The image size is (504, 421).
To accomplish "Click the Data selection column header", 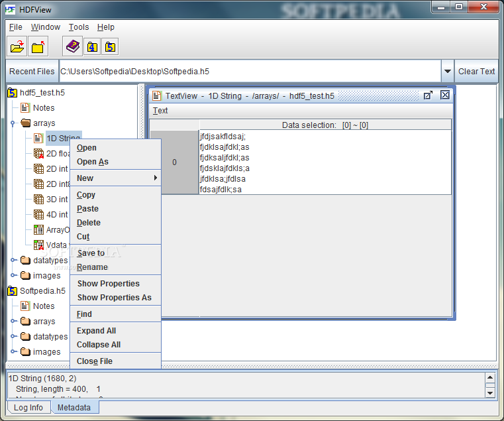I will pyautogui.click(x=325, y=125).
